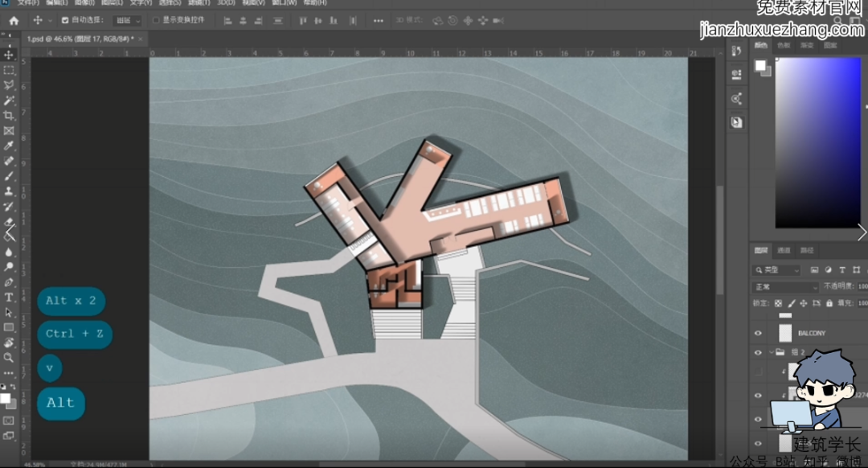Image resolution: width=868 pixels, height=468 pixels.
Task: Toggle visibility of 组 2 group
Action: click(758, 352)
